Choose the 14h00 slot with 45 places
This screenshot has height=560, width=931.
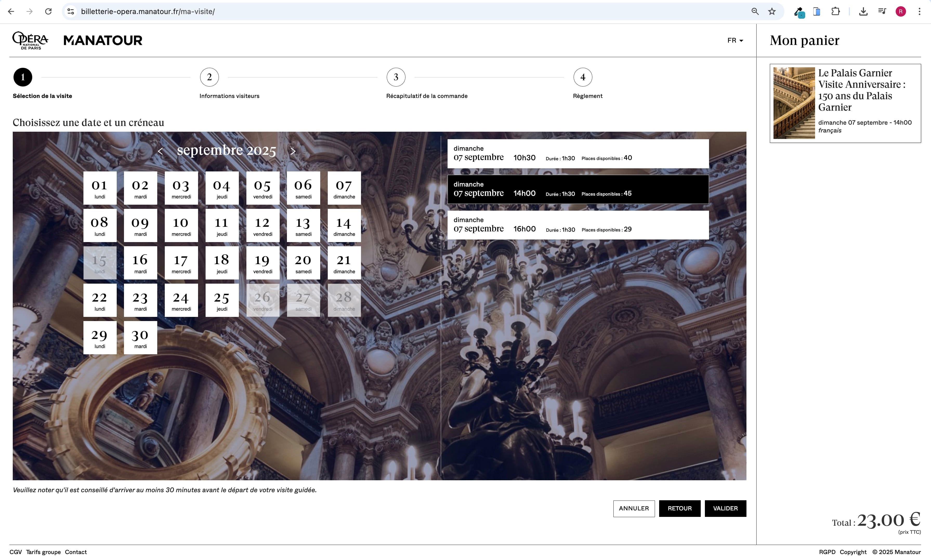(x=578, y=189)
